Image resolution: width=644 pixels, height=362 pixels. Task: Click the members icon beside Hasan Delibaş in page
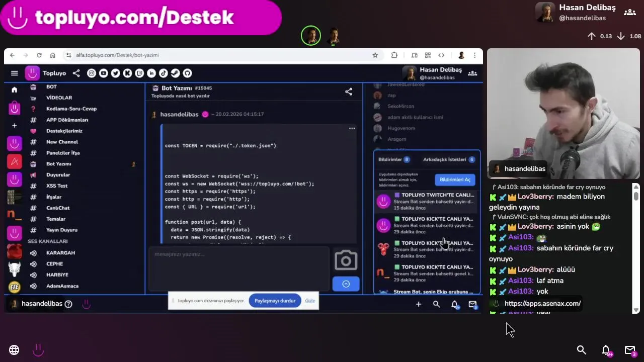[x=472, y=73]
